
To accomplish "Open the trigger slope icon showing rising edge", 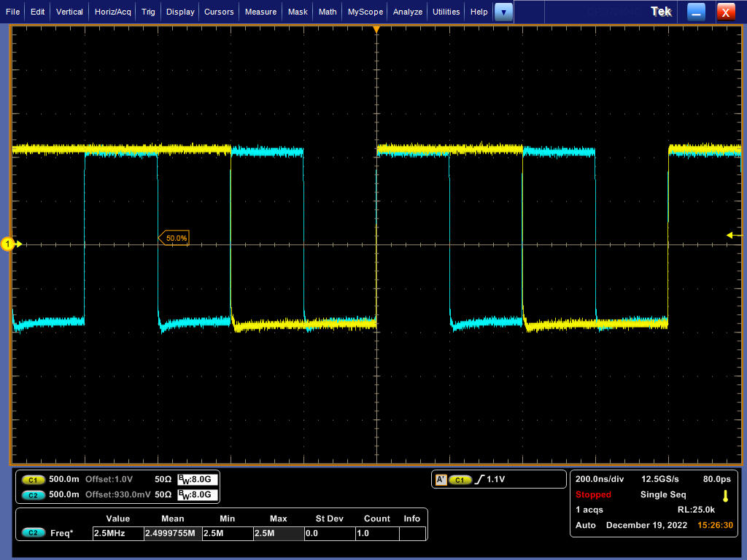I will tap(479, 479).
